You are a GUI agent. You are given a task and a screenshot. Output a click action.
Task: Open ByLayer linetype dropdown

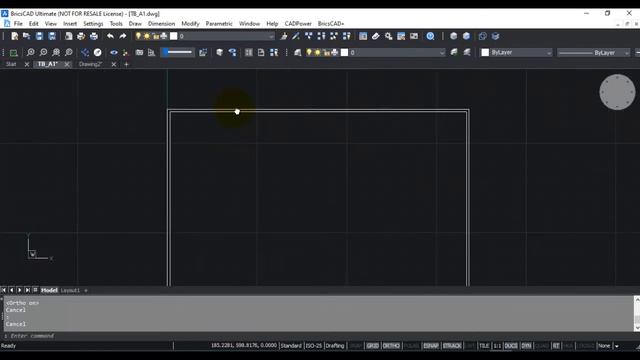click(627, 52)
